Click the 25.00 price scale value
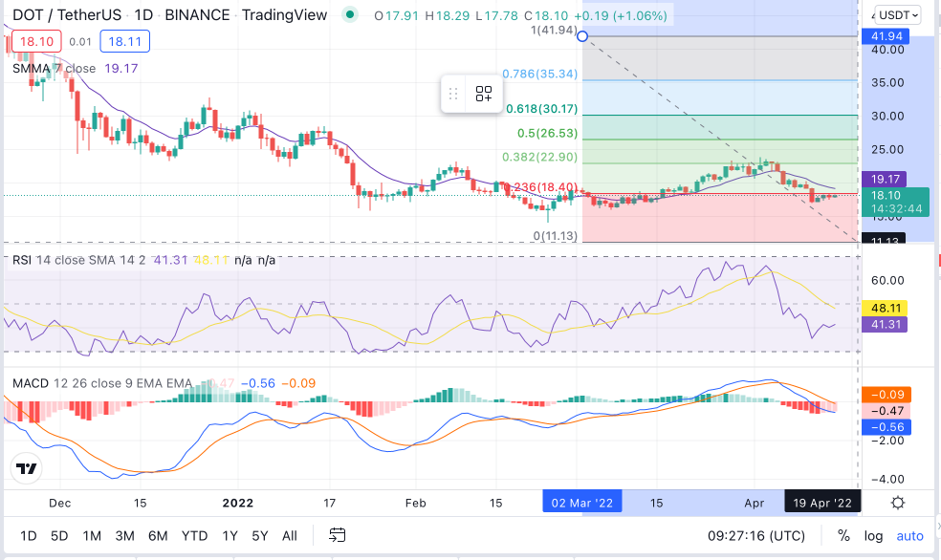The width and height of the screenshot is (941, 560). (887, 150)
